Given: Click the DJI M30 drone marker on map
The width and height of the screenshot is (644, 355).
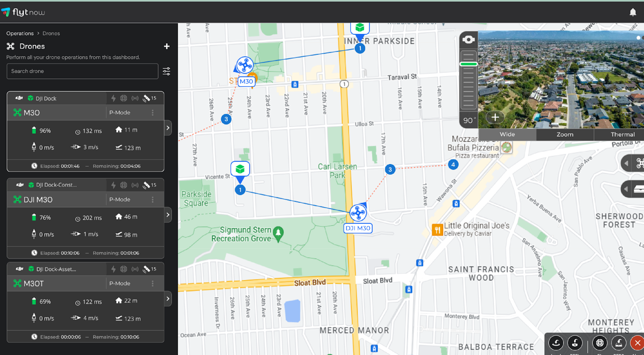Looking at the screenshot, I should point(358,213).
